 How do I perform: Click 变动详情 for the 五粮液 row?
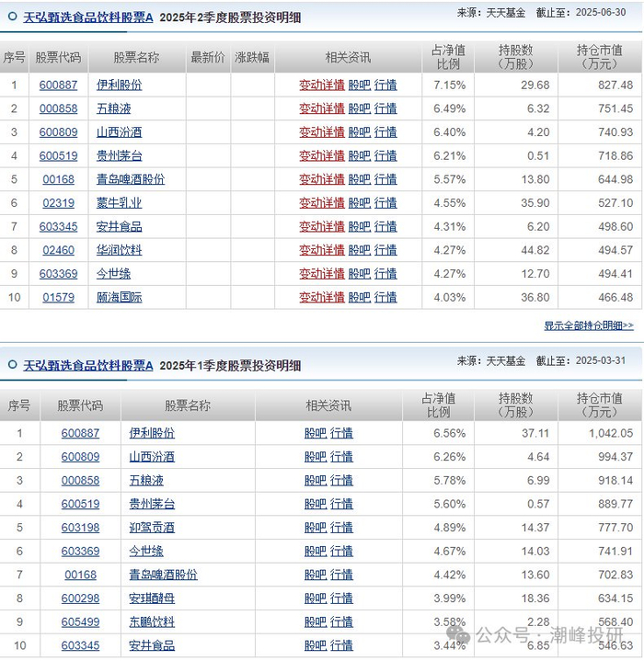(322, 108)
